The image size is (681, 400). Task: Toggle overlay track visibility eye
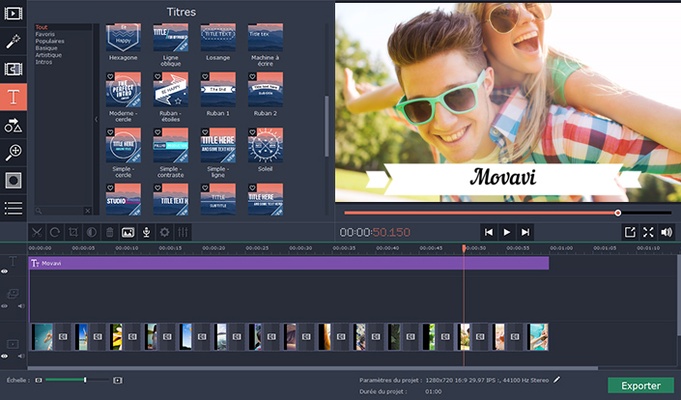pos(4,306)
